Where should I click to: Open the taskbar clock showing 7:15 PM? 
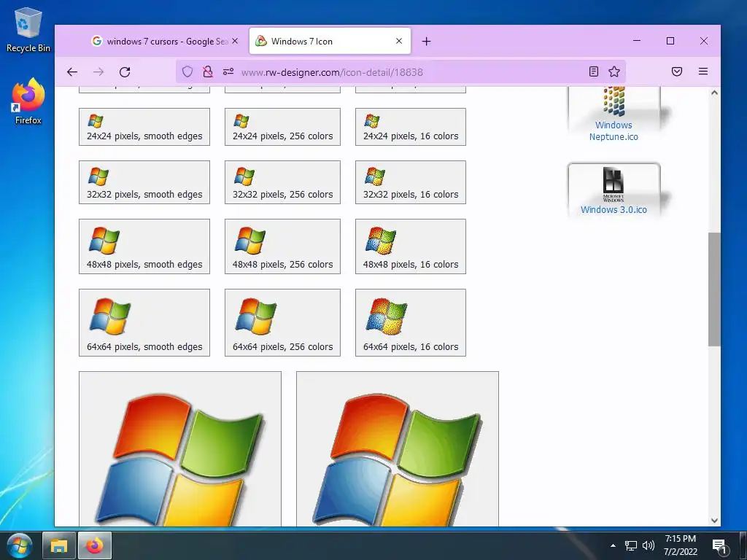(681, 545)
